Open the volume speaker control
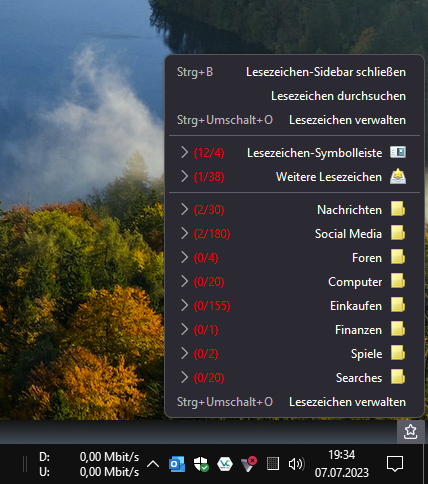 coord(296,464)
